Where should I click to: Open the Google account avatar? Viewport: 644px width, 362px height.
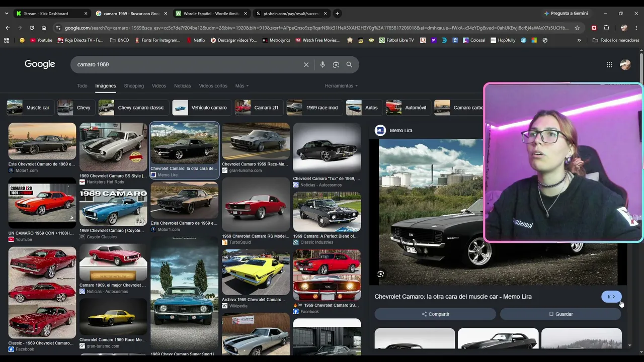pyautogui.click(x=625, y=64)
